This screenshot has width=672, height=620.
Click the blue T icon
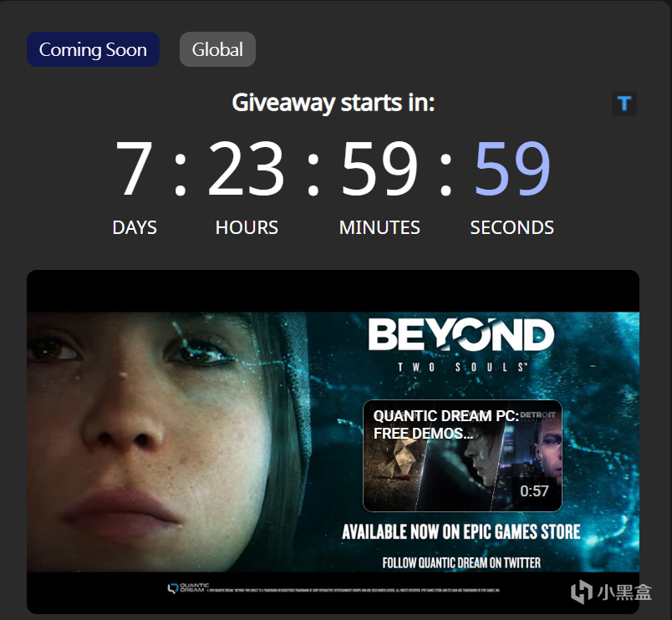pyautogui.click(x=624, y=104)
